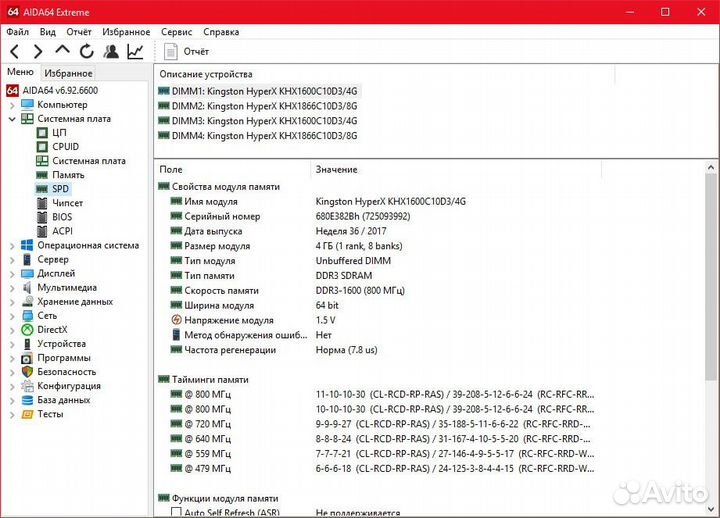Click the Мультимедиа speaker icon
The image size is (720, 518).
click(x=27, y=287)
